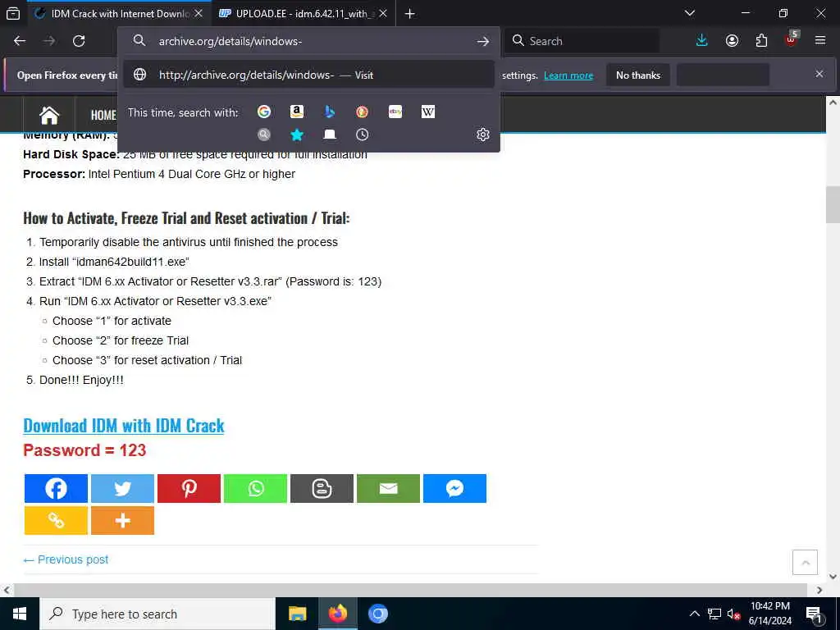
Task: Search in open Tabs this time
Action: pyautogui.click(x=330, y=135)
